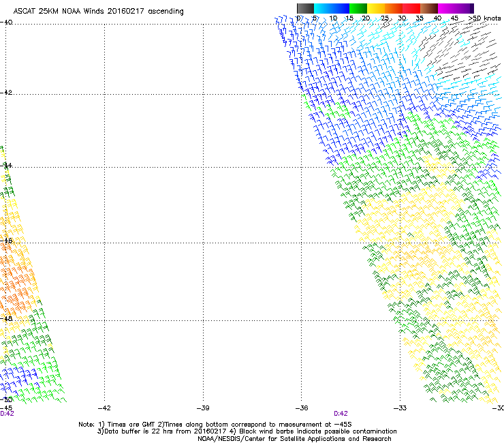Click the 'NOAA/NESDIS/Center for Satellite Applications and Research' credit

(x=294, y=439)
